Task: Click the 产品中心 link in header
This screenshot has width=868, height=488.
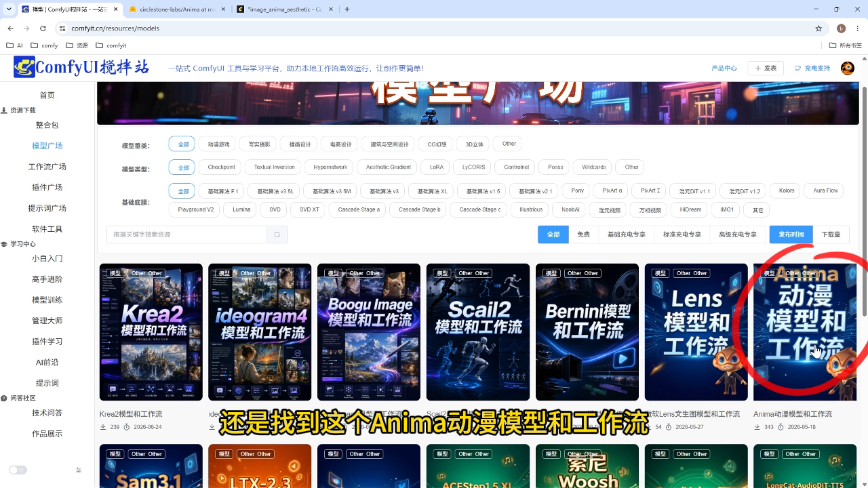Action: coord(724,68)
